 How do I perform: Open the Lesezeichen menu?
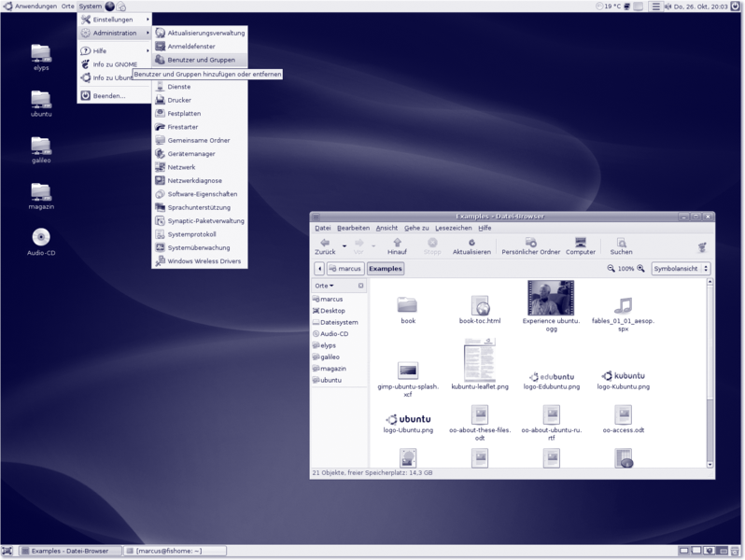453,228
